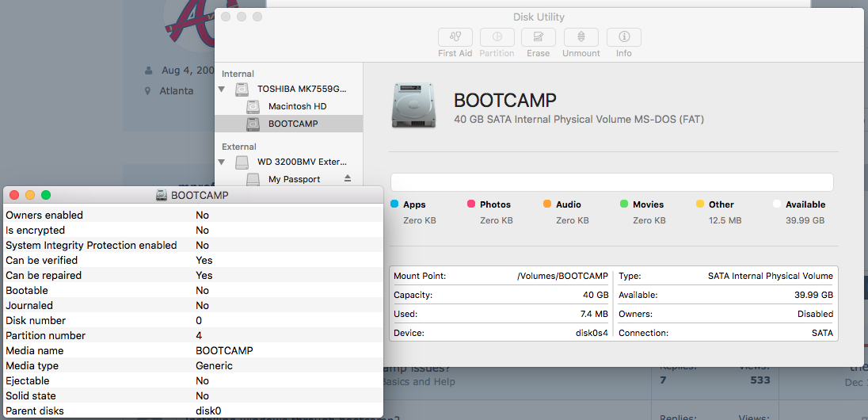Select BOOTCAMP in the sidebar list

[x=289, y=124]
